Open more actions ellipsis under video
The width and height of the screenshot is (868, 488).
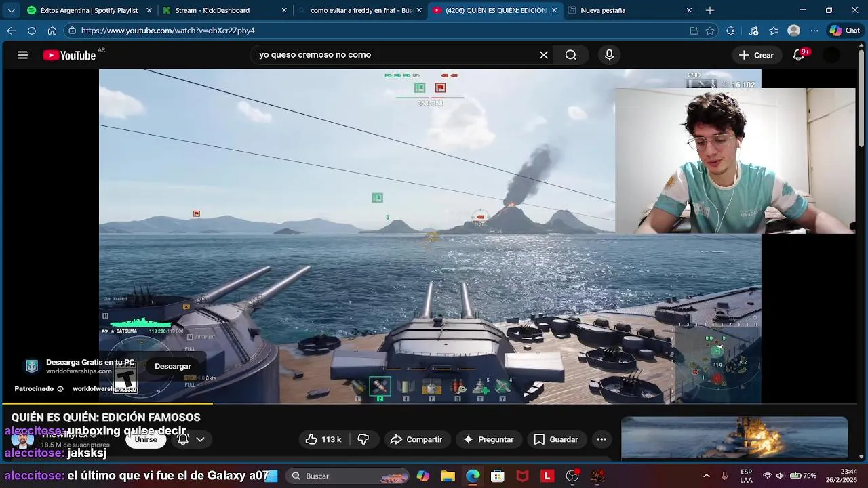point(601,439)
